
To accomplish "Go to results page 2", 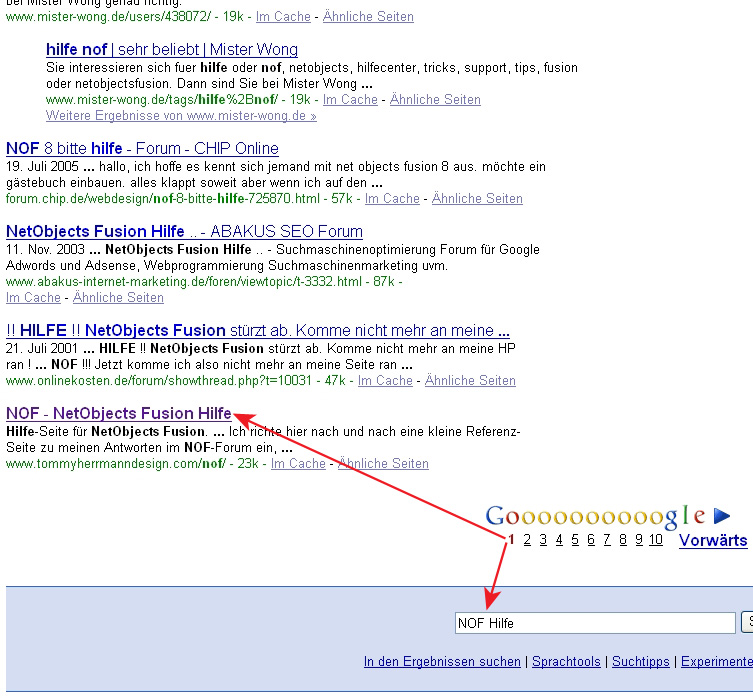I will click(x=527, y=540).
